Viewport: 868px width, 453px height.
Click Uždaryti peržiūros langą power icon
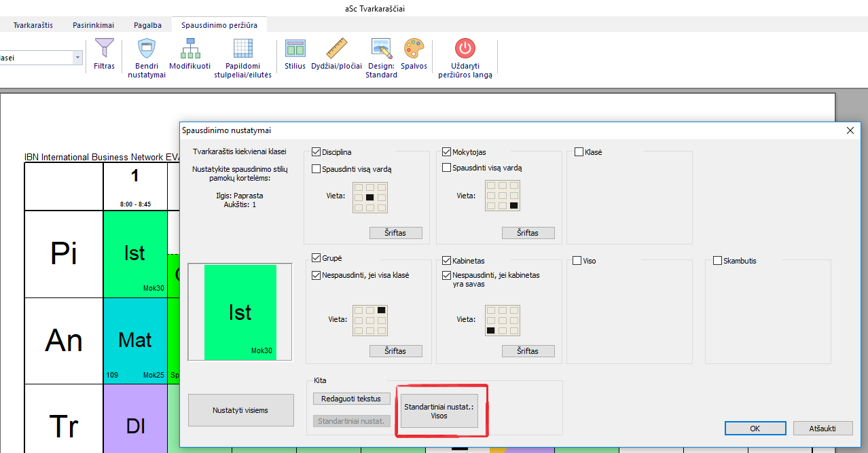click(465, 49)
